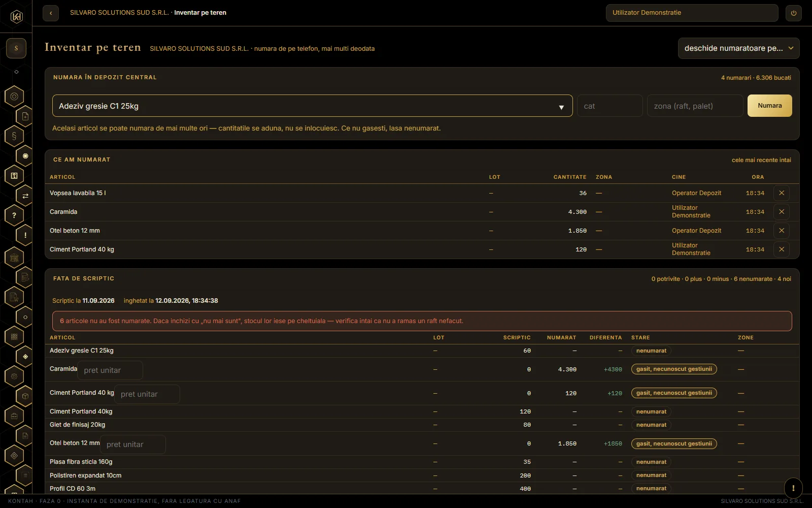
Task: Expand the 'deschide numaratoare pe...' dropdown
Action: 738,48
